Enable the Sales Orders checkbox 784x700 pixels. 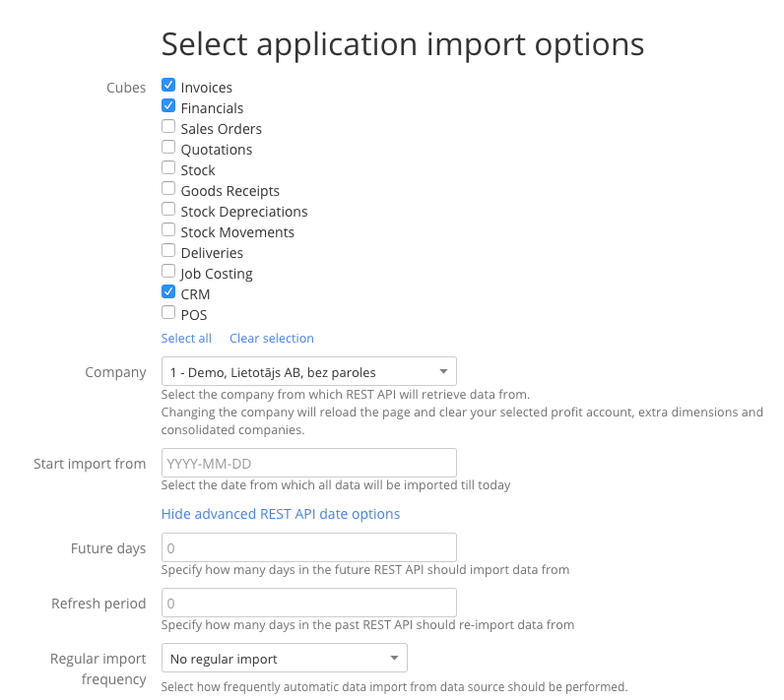tap(168, 128)
